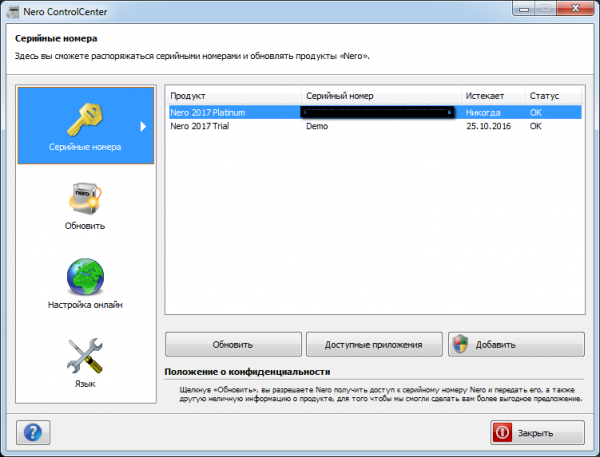Click the Никогда expiry cell
Viewport: 600px width, 457px height.
(483, 113)
